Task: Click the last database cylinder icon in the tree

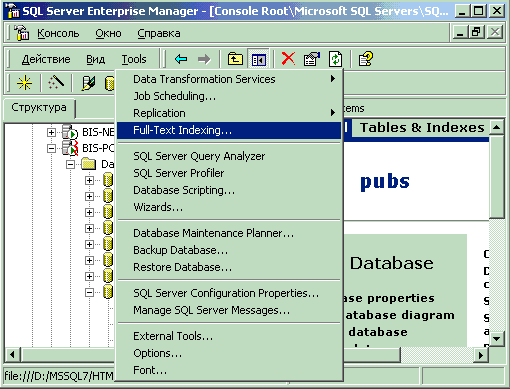Action: tap(108, 292)
